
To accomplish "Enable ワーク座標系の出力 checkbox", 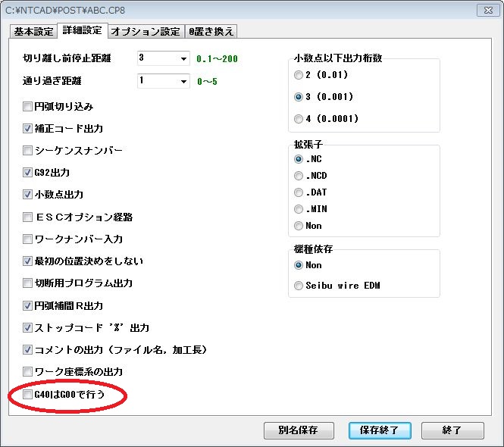I will click(27, 372).
